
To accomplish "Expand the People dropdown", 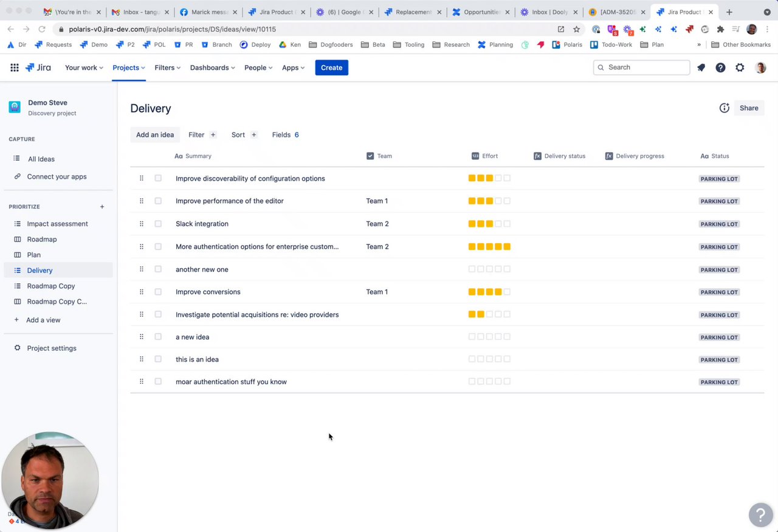I will click(x=258, y=67).
